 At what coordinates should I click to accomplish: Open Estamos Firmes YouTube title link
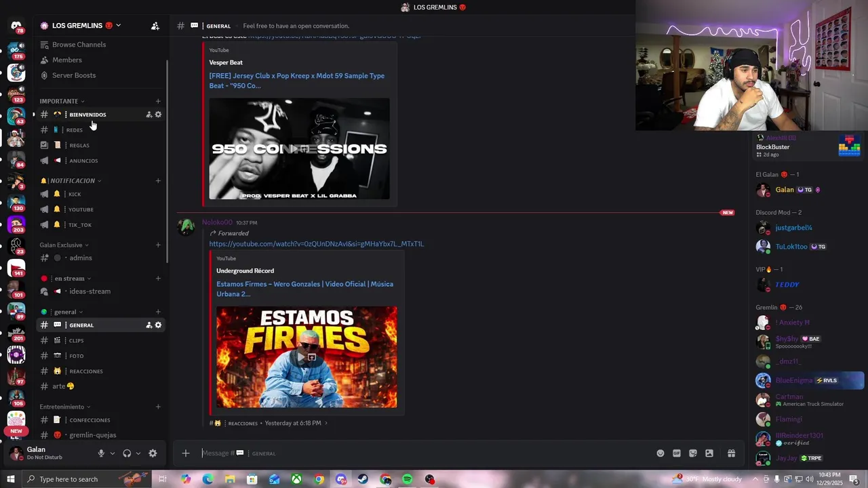click(304, 289)
